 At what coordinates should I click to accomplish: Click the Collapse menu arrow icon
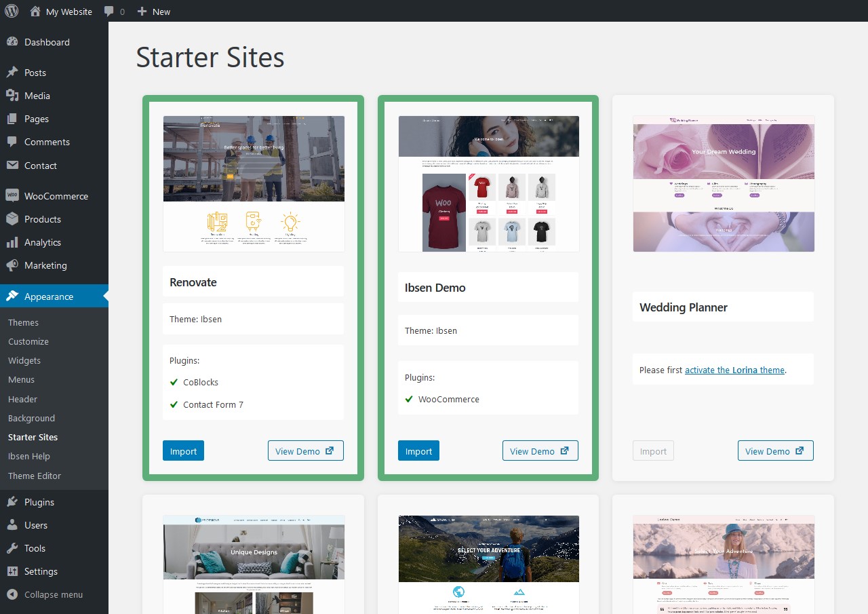pyautogui.click(x=12, y=594)
